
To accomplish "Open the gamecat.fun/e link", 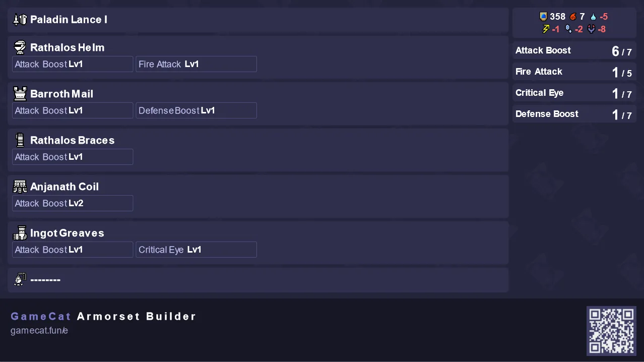I will 39,331.
